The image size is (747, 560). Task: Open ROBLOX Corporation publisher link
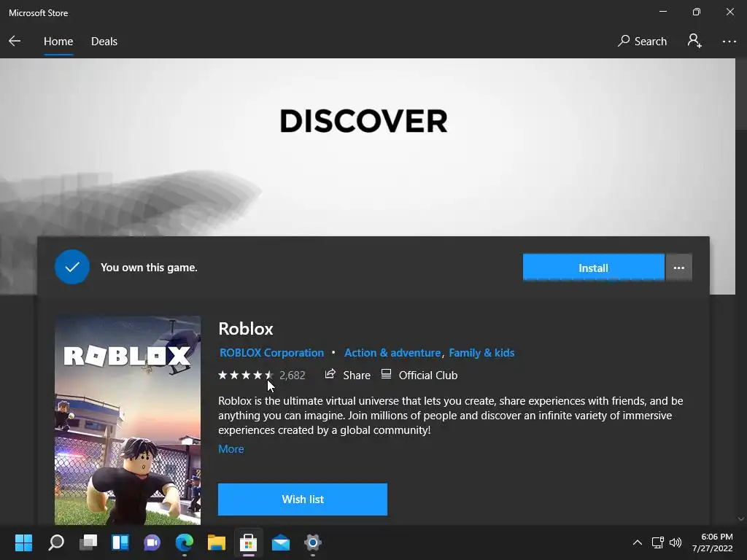[x=271, y=353]
